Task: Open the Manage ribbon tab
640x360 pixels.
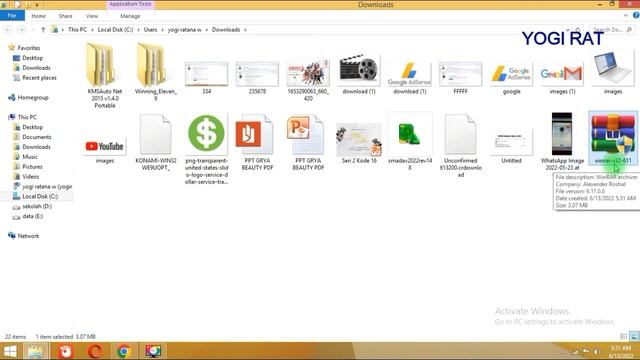Action: point(130,16)
